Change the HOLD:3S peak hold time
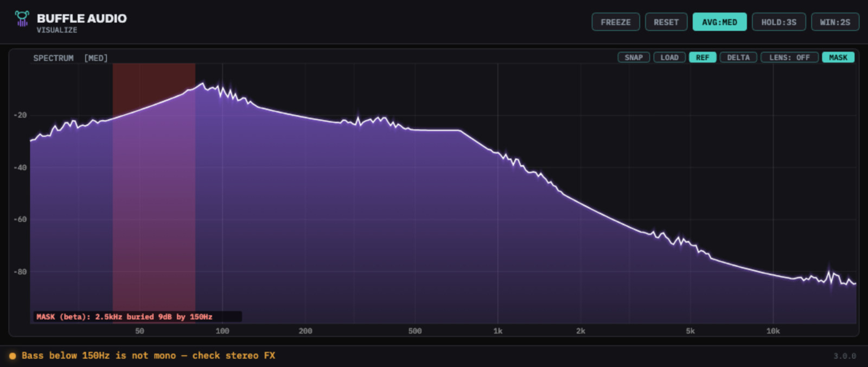This screenshot has width=868, height=367. tap(778, 22)
